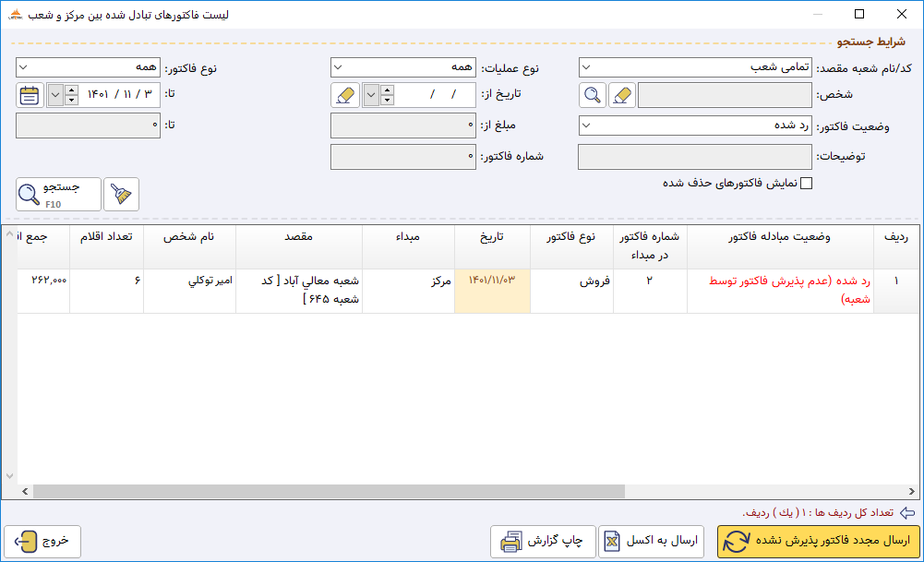Click the horizontal scrollbar of the table

pos(329,491)
